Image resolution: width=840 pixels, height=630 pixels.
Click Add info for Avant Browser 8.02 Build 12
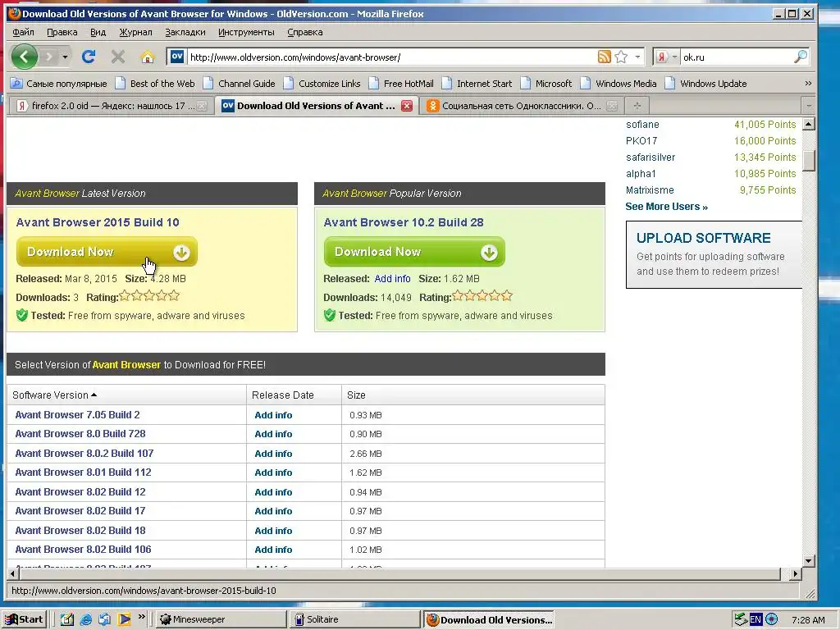[273, 492]
